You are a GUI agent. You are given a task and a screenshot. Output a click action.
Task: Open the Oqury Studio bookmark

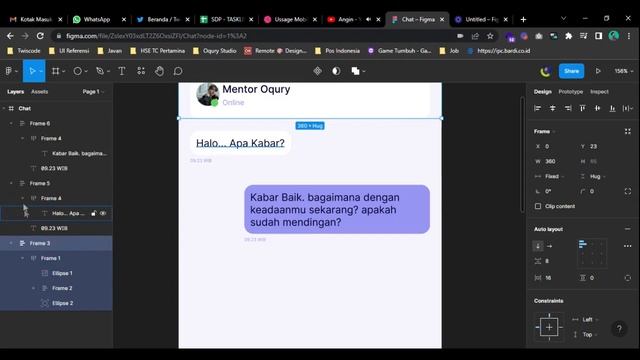215,51
